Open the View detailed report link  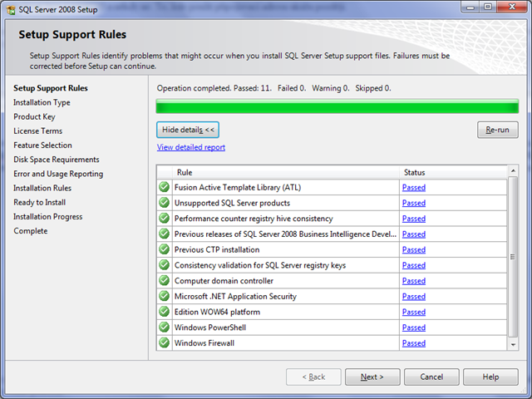pos(190,147)
